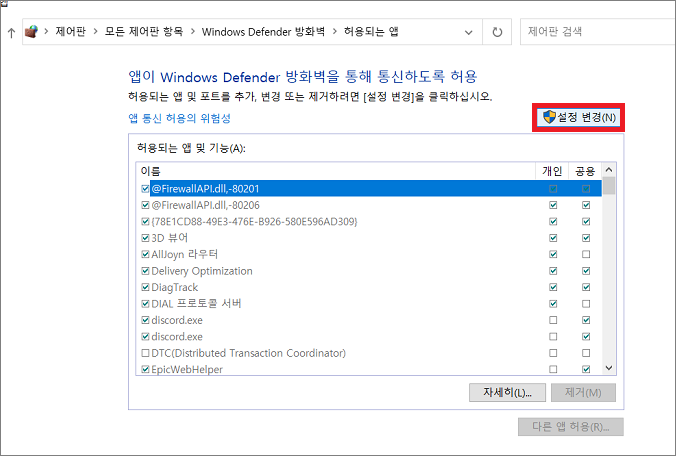Toggle 개인 checkbox for the {78E1CD88...} row
676x456 pixels.
[553, 222]
